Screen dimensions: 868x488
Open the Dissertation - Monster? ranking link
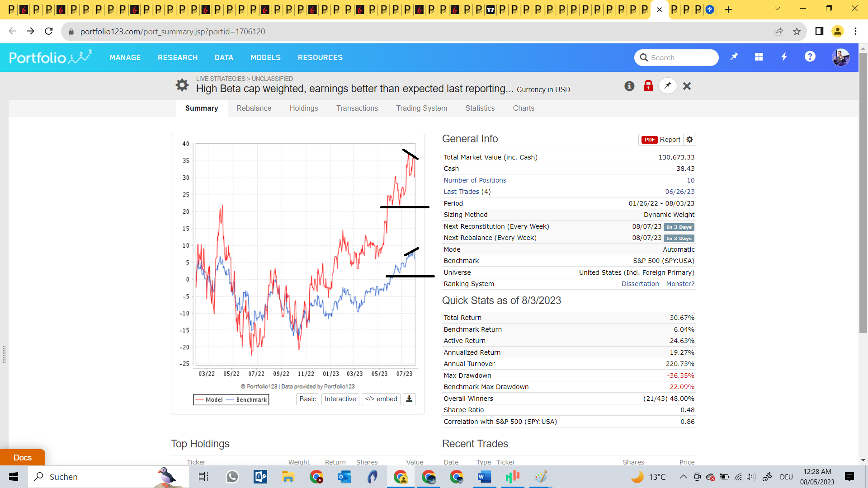(658, 284)
